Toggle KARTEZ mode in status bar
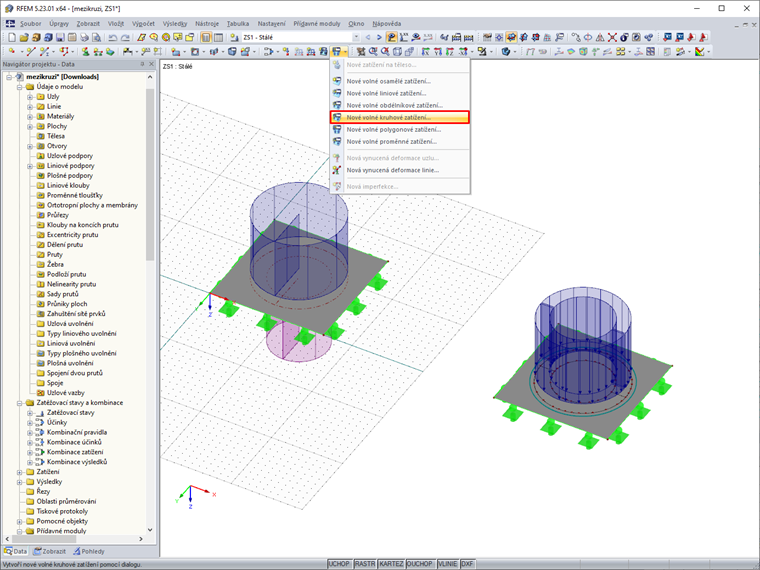 point(392,564)
